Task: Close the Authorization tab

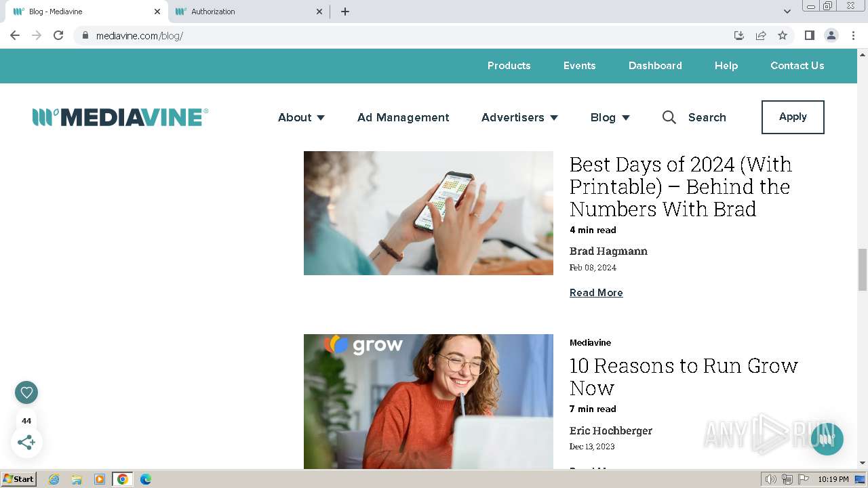Action: [x=320, y=12]
